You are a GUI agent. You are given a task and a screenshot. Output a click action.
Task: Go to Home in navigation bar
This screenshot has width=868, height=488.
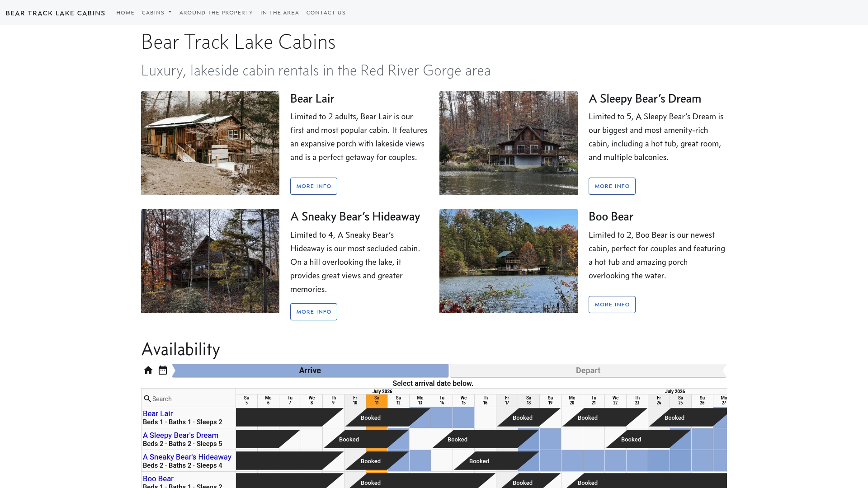click(x=125, y=13)
